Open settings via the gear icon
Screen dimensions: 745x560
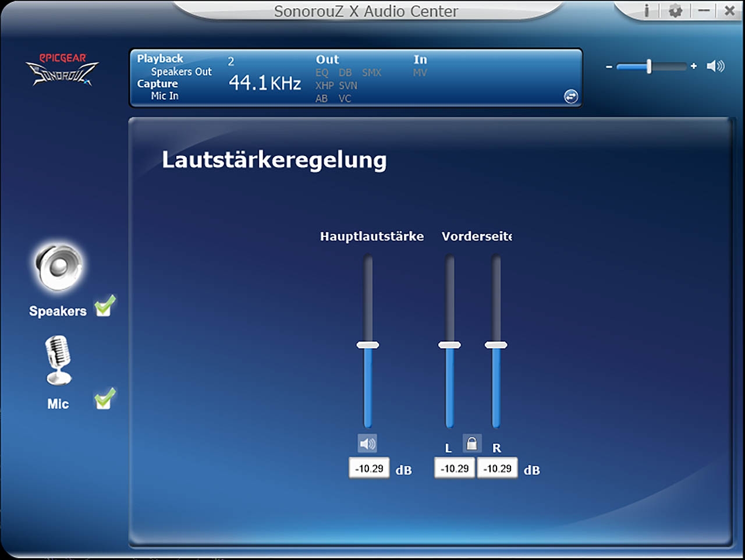675,10
